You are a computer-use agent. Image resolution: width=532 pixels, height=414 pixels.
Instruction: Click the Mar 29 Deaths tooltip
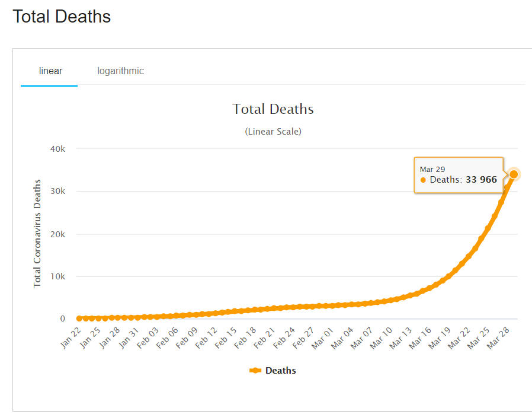point(458,175)
